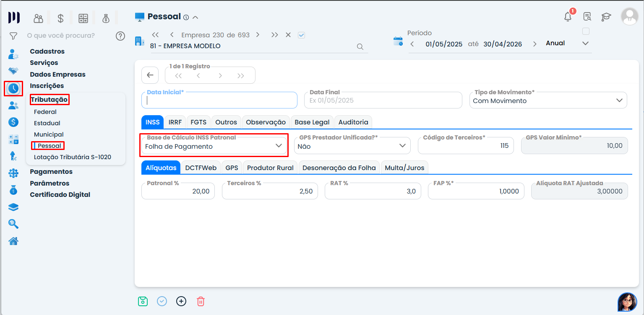This screenshot has width=644, height=315.
Task: Add new record with plus icon
Action: [181, 301]
